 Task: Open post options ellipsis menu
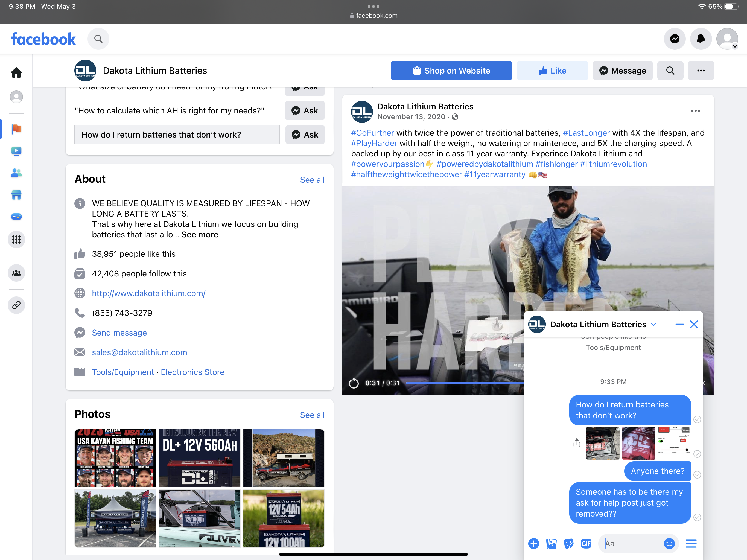[x=695, y=111]
